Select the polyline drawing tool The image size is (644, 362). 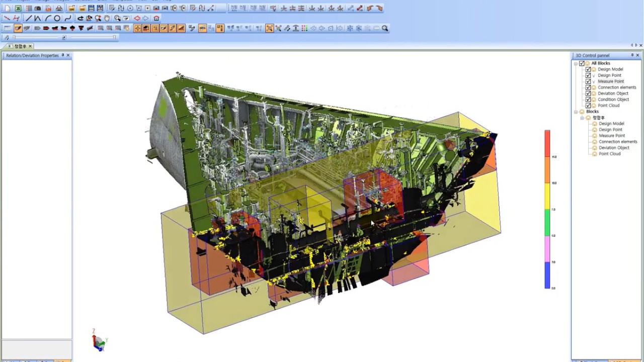[38, 18]
